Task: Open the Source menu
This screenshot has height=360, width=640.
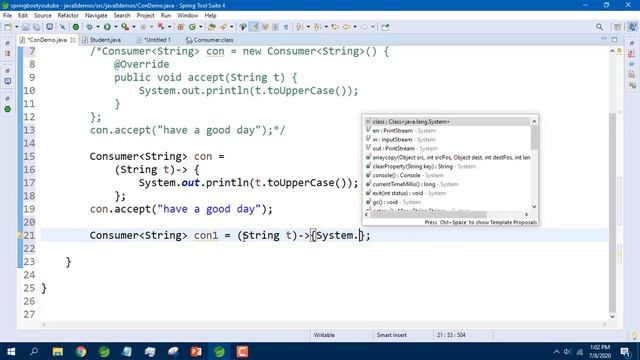Action: (x=42, y=16)
